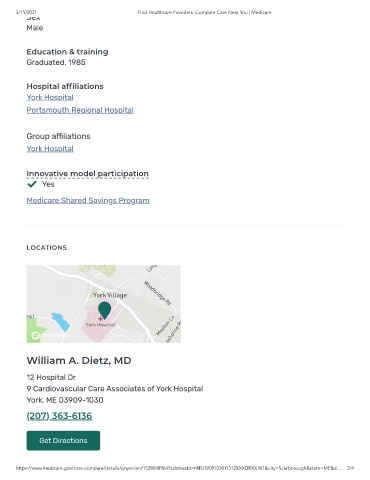Click the green Yes checkmark icon
The height and width of the screenshot is (480, 370).
(x=32, y=184)
